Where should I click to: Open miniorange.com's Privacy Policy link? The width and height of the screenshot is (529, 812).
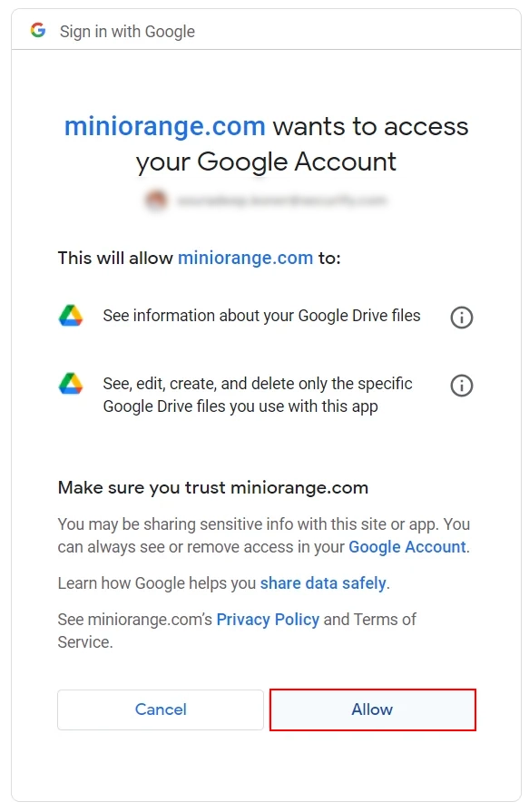[268, 620]
